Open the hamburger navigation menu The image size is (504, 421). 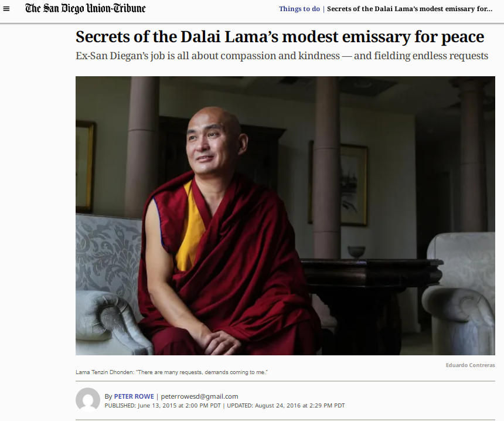[6, 9]
